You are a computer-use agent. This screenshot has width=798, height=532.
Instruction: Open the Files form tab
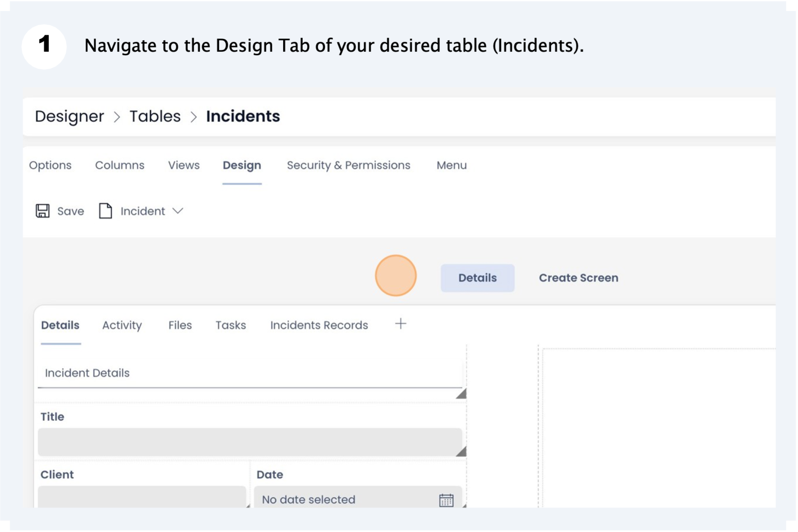coord(180,325)
